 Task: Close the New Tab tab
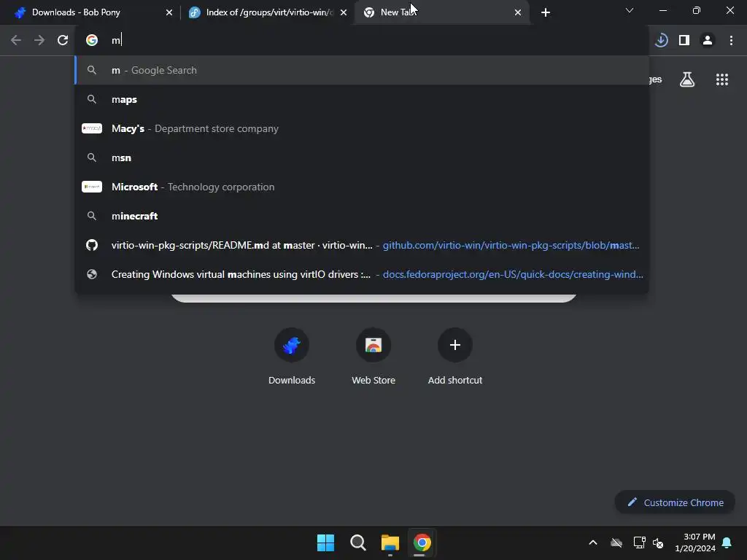(x=518, y=12)
